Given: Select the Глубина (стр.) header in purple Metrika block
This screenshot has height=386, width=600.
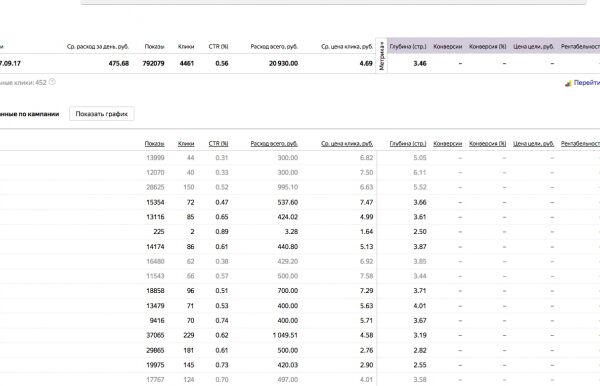Looking at the screenshot, I should coord(408,47).
